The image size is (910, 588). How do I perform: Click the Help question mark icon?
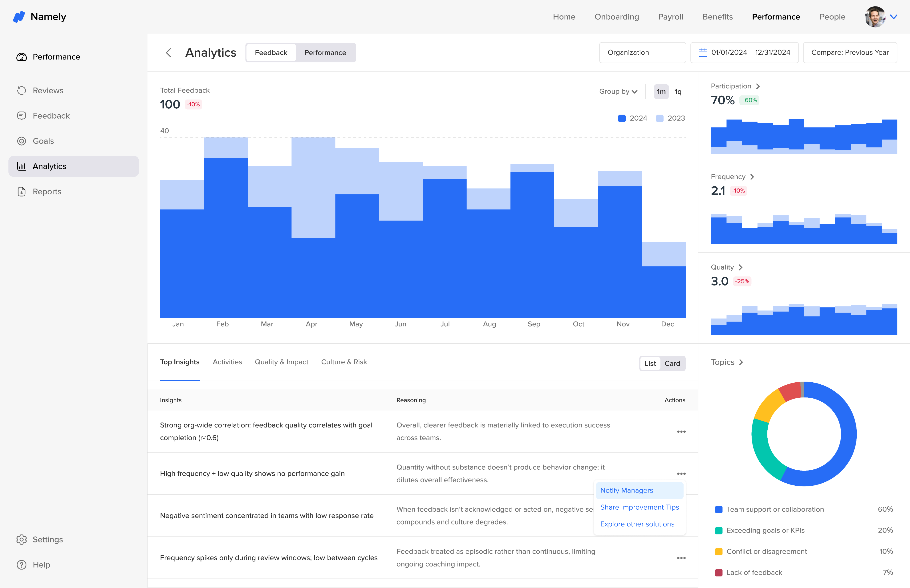coord(21,565)
